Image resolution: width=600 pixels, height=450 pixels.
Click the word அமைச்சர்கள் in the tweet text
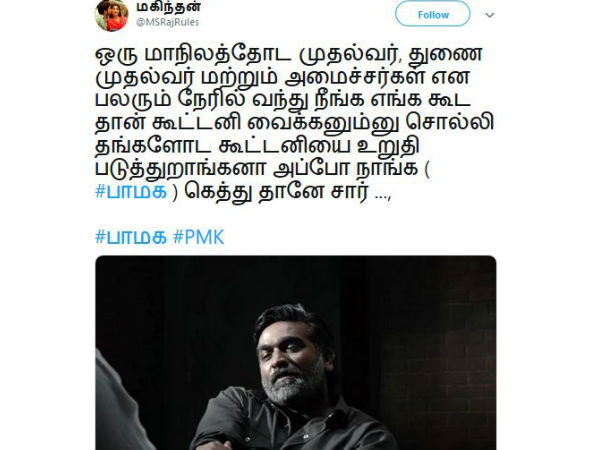[354, 77]
